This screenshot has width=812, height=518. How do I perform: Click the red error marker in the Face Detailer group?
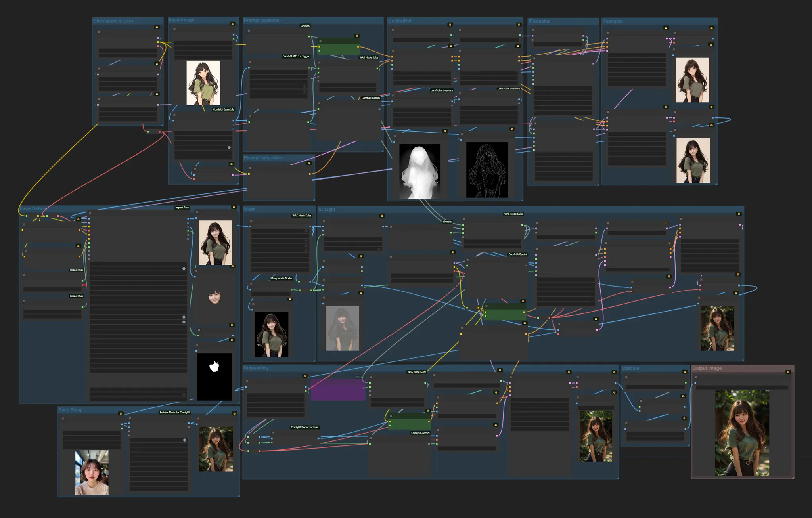point(84,285)
